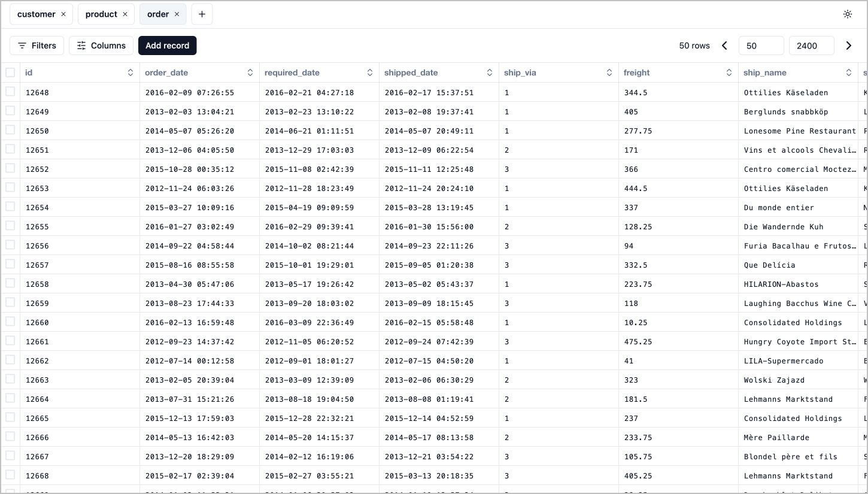Go to the next page using the right chevron
868x494 pixels.
[x=848, y=46]
